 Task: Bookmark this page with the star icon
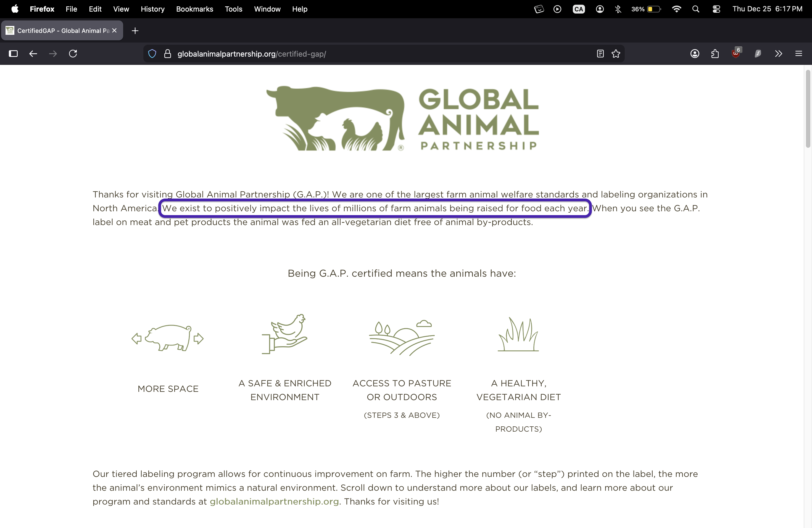point(616,54)
